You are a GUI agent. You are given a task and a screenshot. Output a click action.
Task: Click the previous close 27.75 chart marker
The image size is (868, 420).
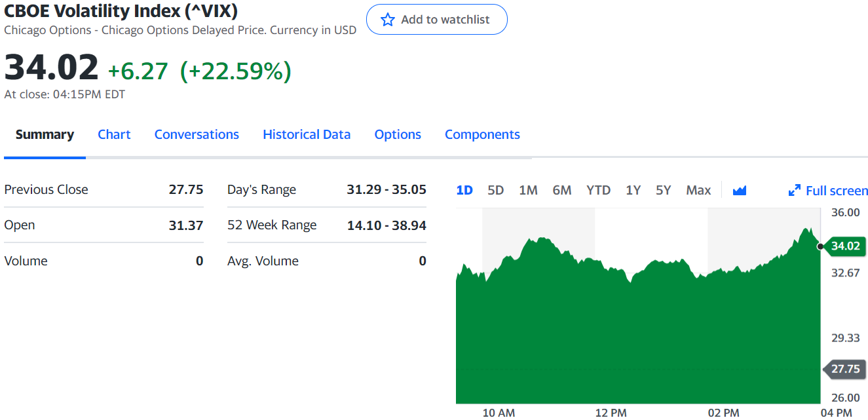(846, 369)
